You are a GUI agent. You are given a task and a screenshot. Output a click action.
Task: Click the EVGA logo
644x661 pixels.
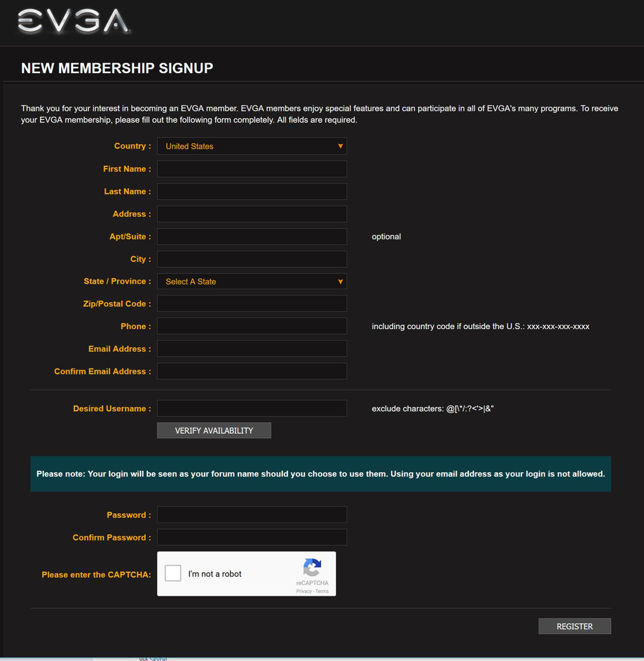[73, 21]
